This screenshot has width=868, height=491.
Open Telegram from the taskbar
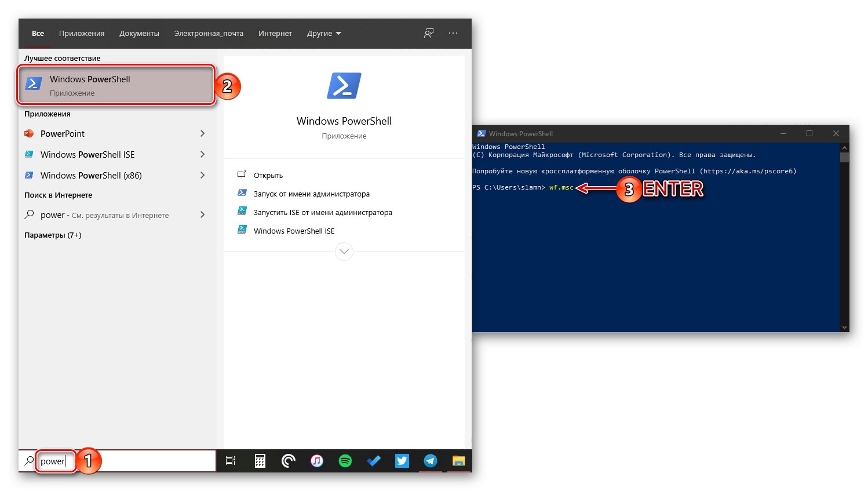tap(431, 461)
